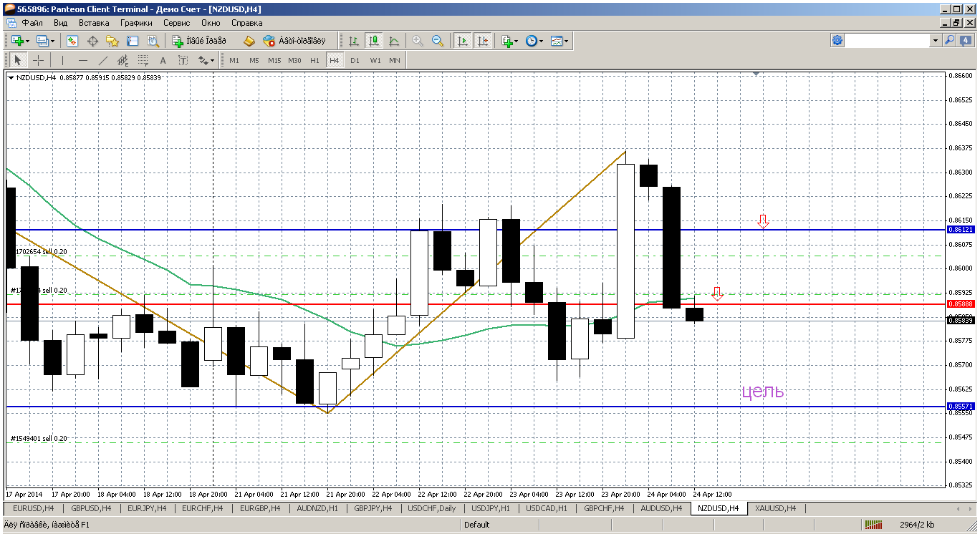Open the Navigator panel

click(112, 42)
